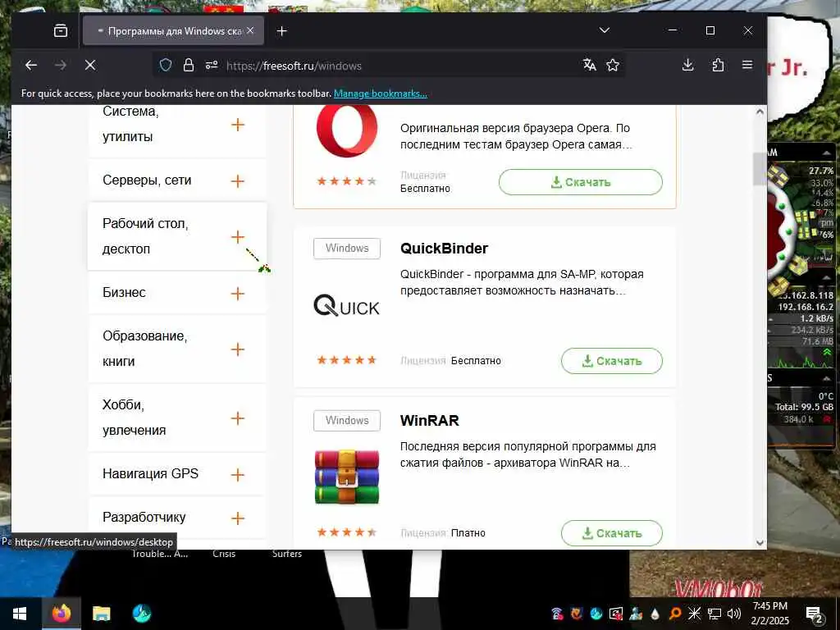Viewport: 840px width, 630px height.
Task: Click the Opera logo thumbnail
Action: pyautogui.click(x=347, y=130)
